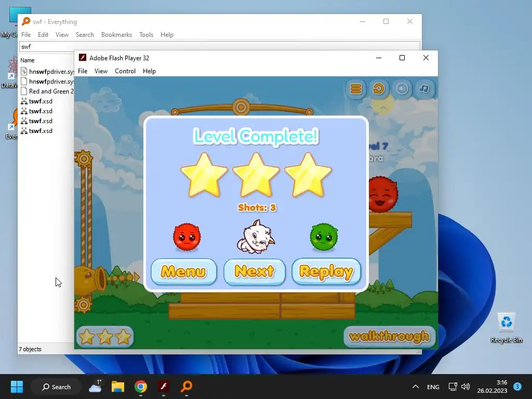
Task: Click the third gold star in Level Complete
Action: tap(308, 175)
